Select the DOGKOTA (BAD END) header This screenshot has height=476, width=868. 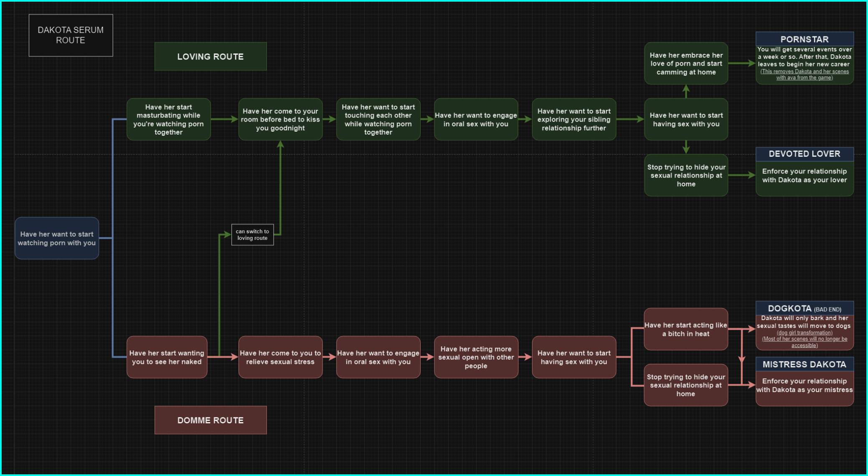click(804, 309)
